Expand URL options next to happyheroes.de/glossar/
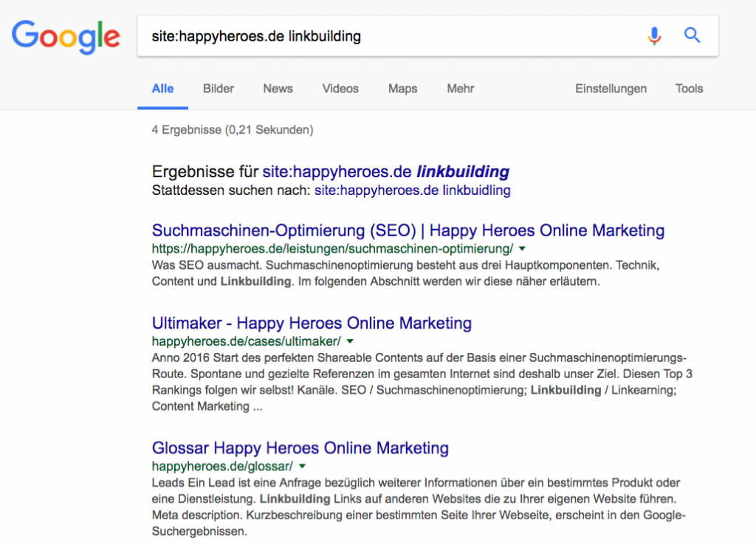The image size is (756, 548). pos(303,466)
